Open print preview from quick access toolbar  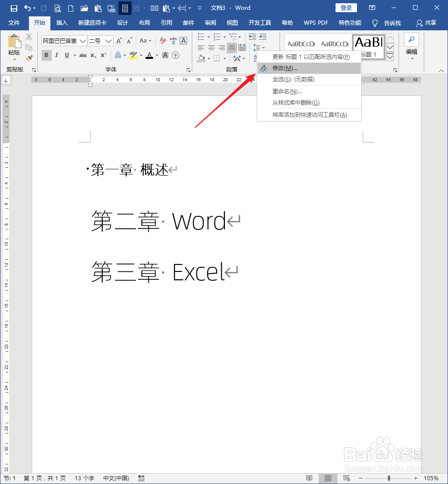pos(57,8)
